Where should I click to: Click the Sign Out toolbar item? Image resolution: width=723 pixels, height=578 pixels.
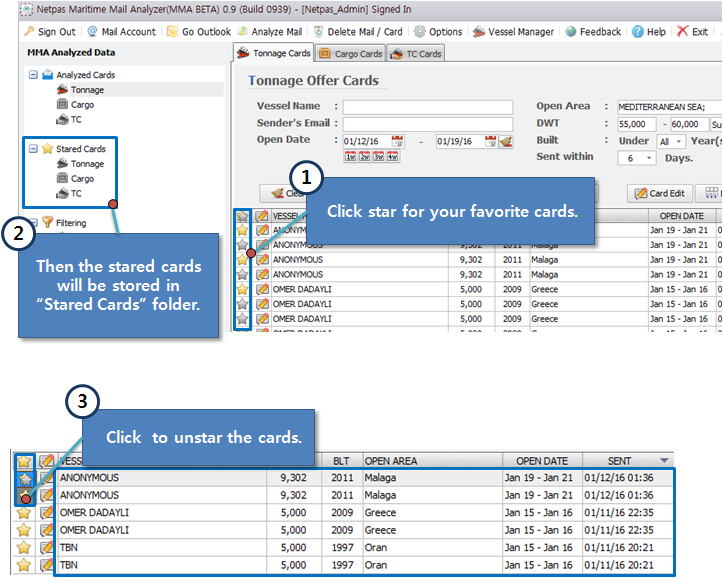(x=50, y=32)
